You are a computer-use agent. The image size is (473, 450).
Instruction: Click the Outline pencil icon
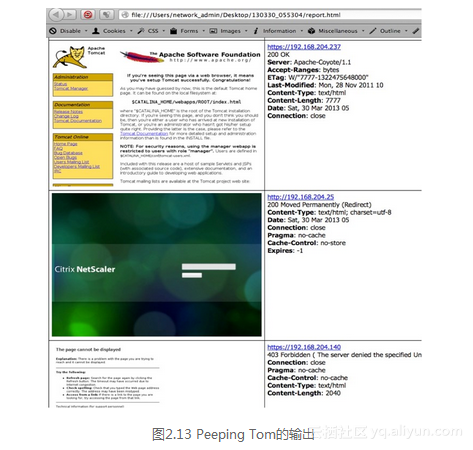pyautogui.click(x=373, y=31)
